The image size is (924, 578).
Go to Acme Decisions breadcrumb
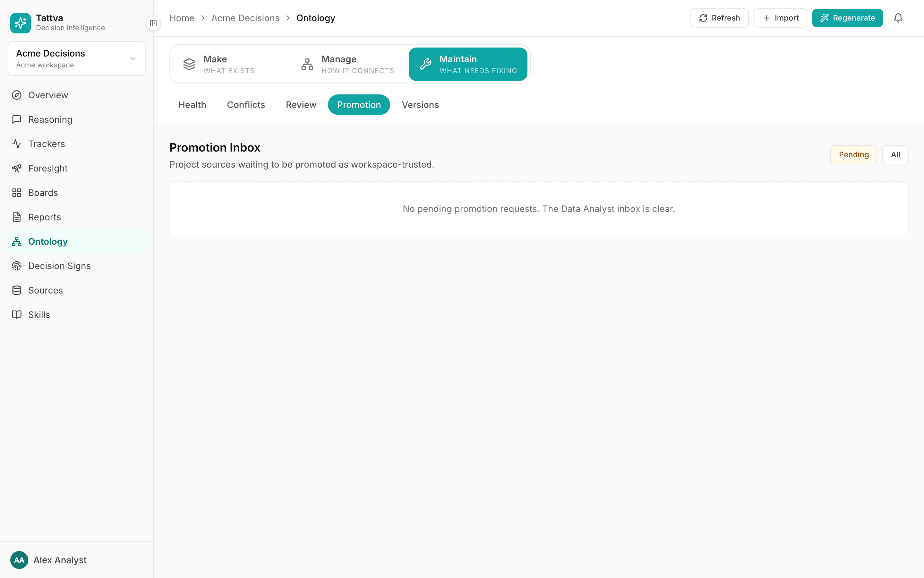coord(245,18)
